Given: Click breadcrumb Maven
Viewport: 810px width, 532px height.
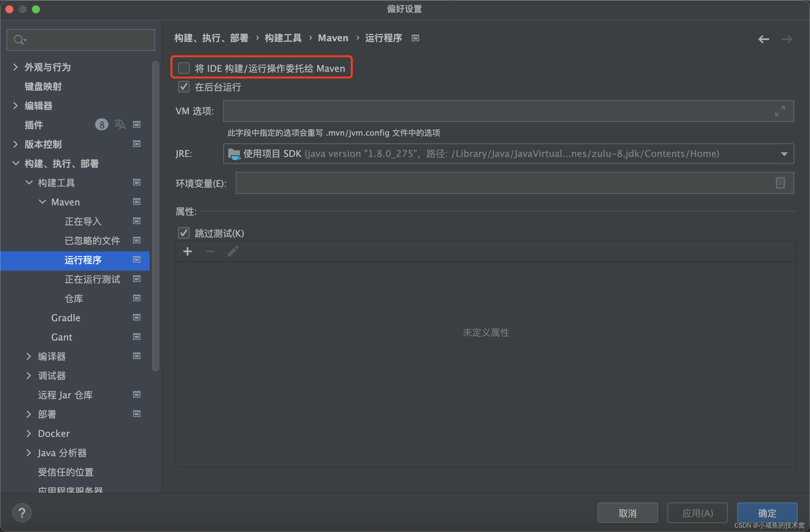Looking at the screenshot, I should point(333,38).
